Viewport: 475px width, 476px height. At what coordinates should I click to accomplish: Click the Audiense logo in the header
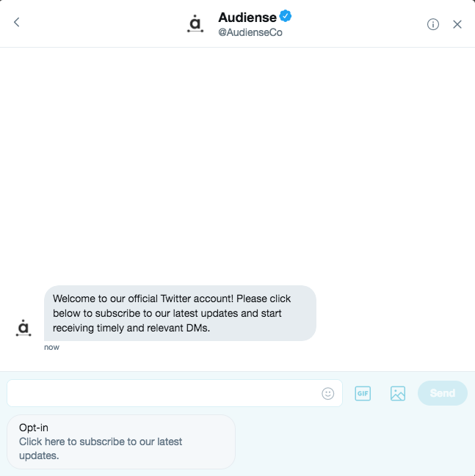tap(195, 23)
